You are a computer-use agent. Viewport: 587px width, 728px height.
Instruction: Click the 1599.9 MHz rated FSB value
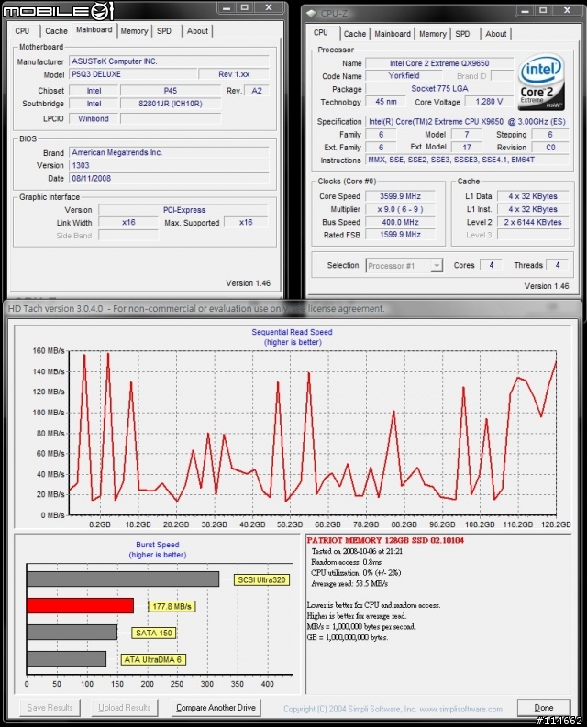pos(400,235)
